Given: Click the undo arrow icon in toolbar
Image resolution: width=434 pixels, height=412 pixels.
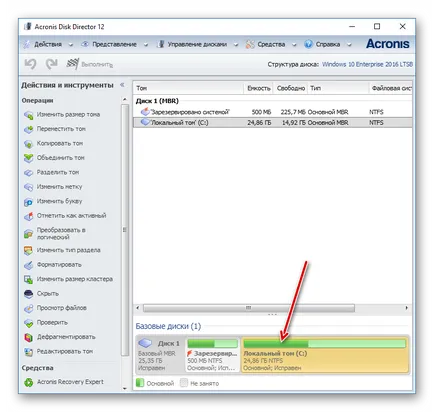Looking at the screenshot, I should (30, 64).
